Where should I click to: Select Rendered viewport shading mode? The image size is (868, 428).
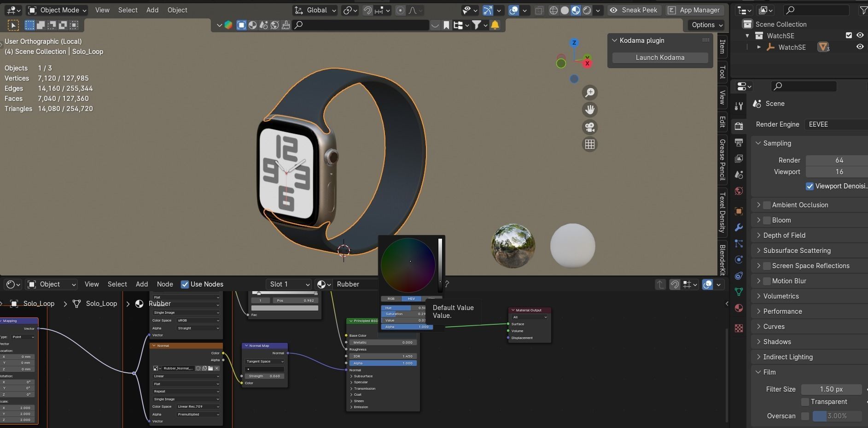pos(587,10)
